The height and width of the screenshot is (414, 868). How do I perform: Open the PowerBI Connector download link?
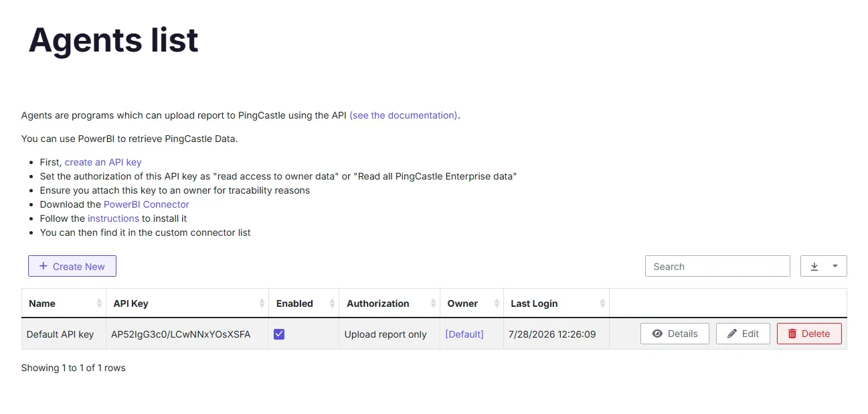click(x=147, y=204)
